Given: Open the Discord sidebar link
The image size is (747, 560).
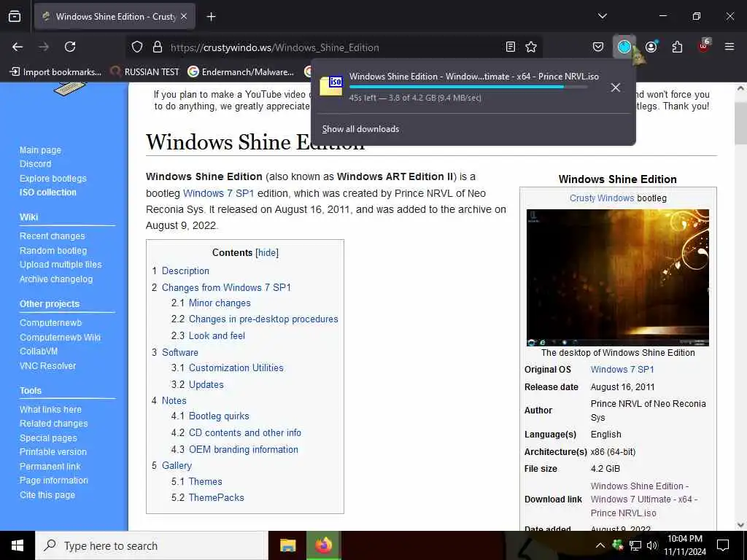Looking at the screenshot, I should [35, 164].
